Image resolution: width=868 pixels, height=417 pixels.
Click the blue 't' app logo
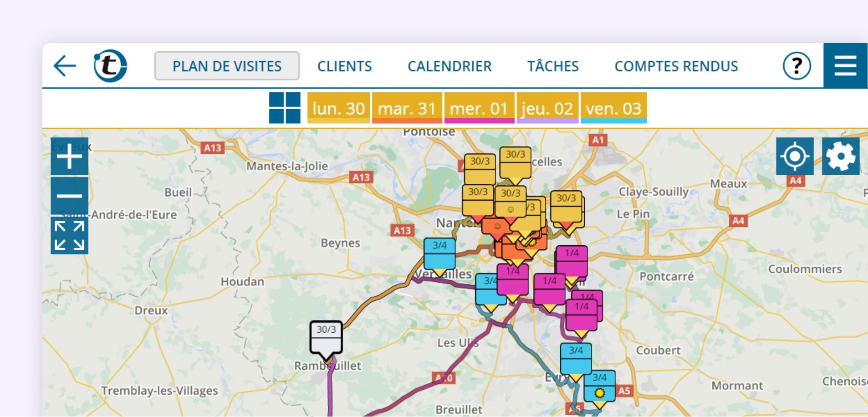[110, 66]
